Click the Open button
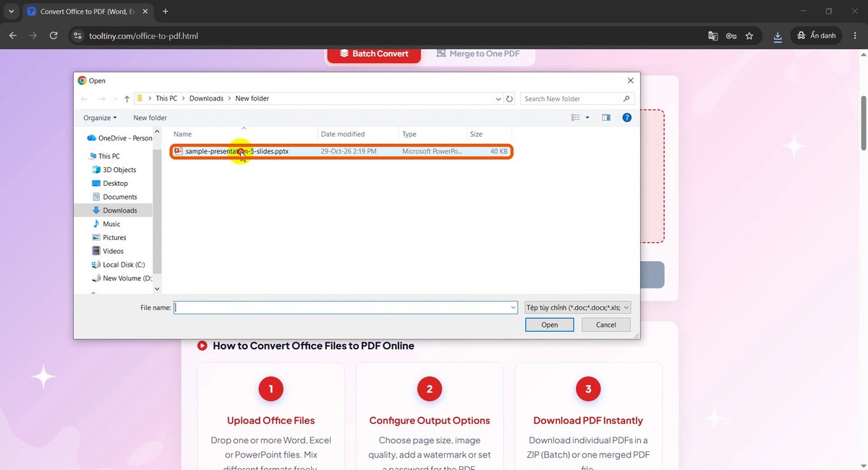868x470 pixels. point(550,325)
